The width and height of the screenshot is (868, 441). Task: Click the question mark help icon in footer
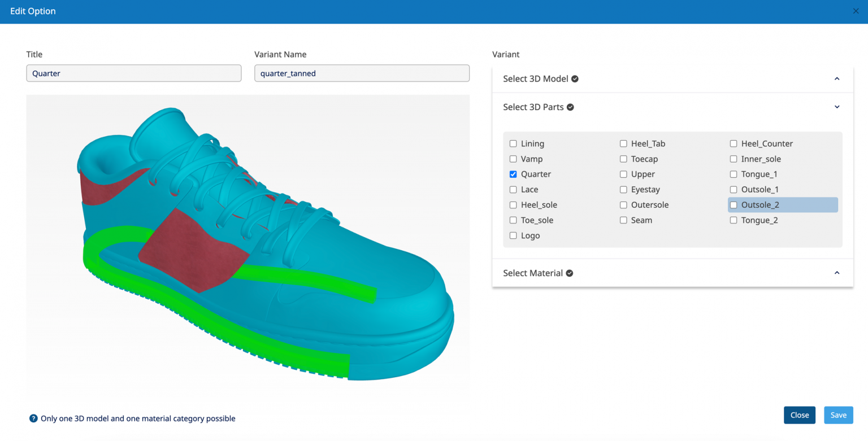coord(33,418)
